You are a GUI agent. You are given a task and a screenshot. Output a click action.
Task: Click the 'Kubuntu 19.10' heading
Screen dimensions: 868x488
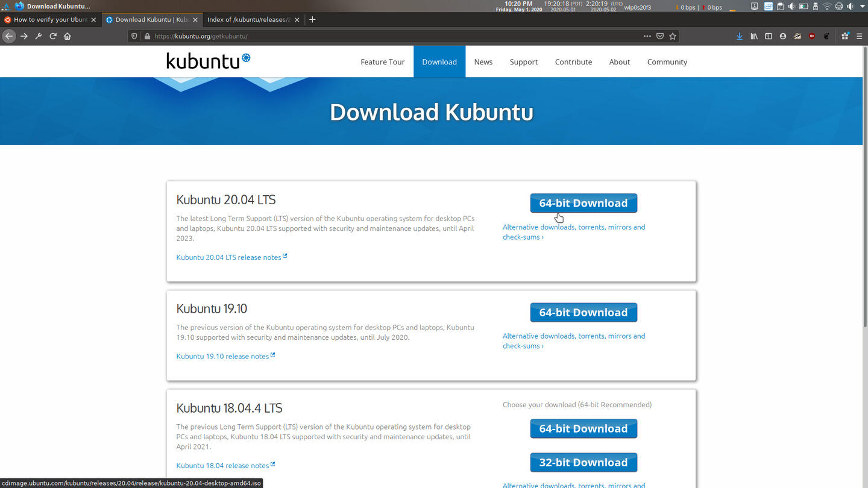212,308
